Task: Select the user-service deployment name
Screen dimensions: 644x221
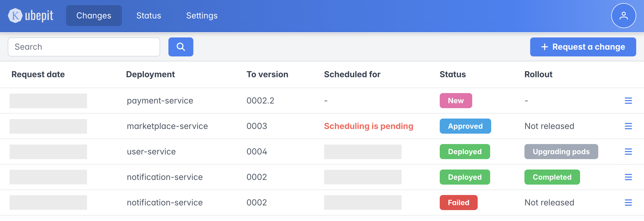Action: (151, 152)
